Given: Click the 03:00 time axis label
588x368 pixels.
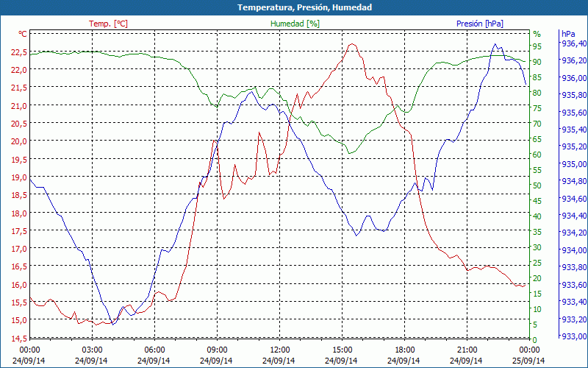Looking at the screenshot, I should (x=92, y=350).
